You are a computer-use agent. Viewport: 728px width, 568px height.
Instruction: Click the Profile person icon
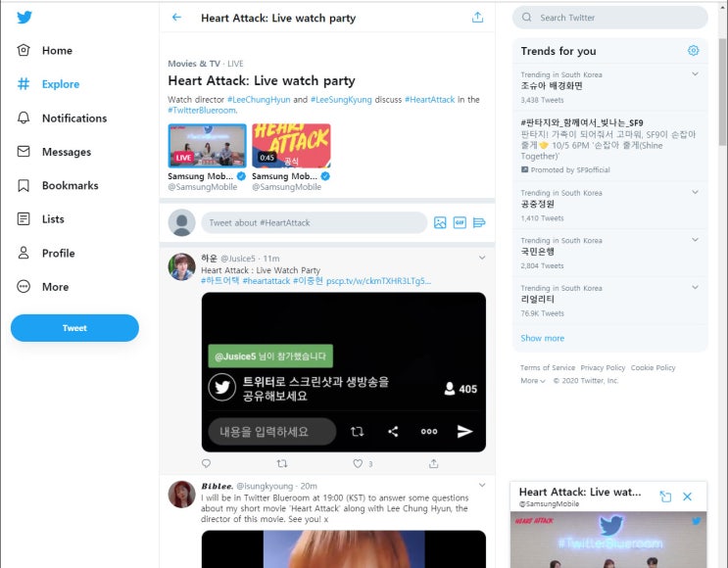tap(24, 253)
